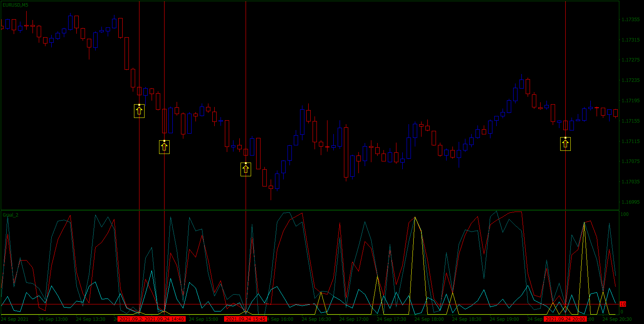This screenshot has width=644, height=324.
Task: Click the 1.17235 price scale label
Action: point(631,80)
